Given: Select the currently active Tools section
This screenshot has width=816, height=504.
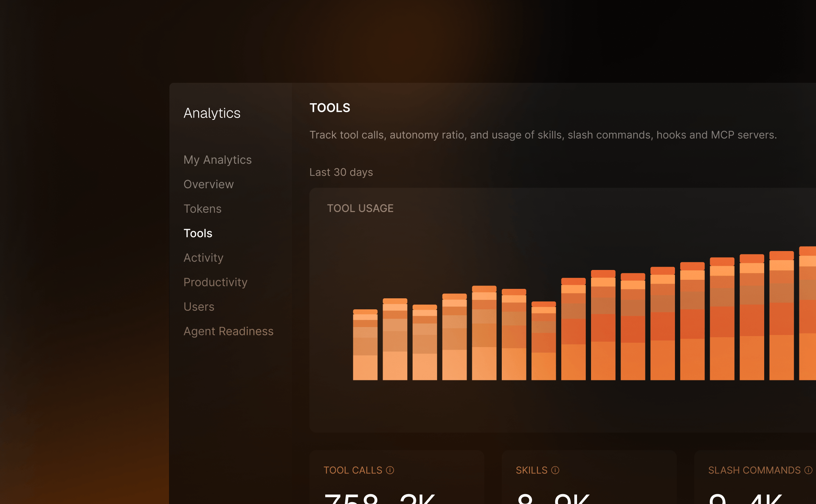Looking at the screenshot, I should 198,233.
